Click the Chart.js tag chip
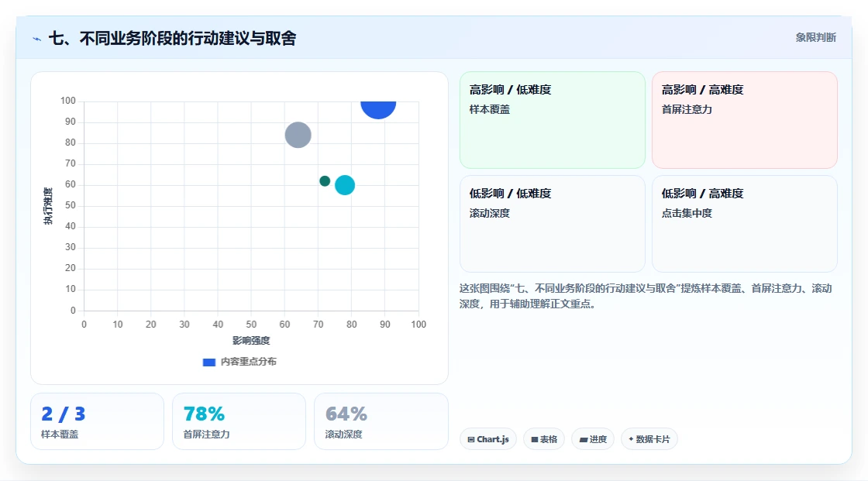The image size is (868, 481). 488,439
